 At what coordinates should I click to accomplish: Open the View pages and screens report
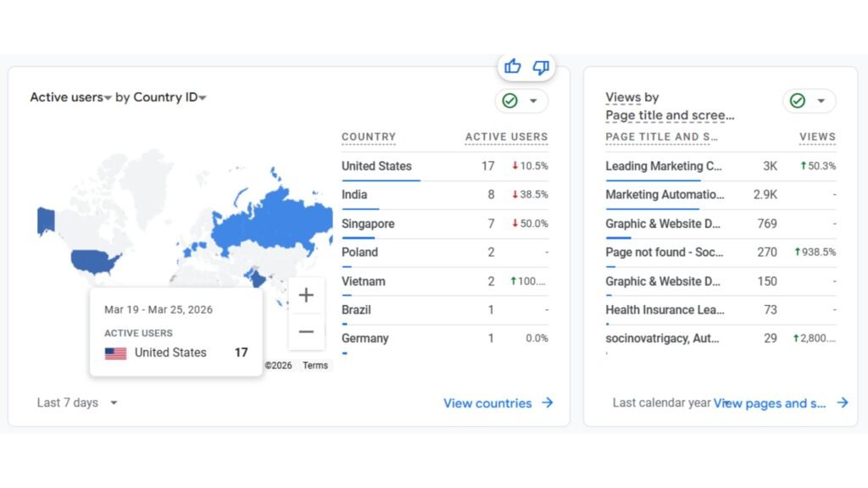pos(773,403)
